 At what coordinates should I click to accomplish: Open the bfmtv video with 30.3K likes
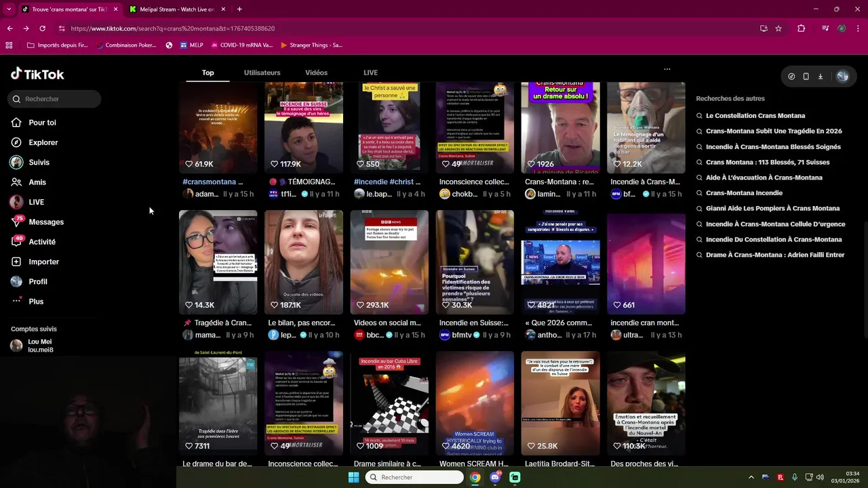475,262
